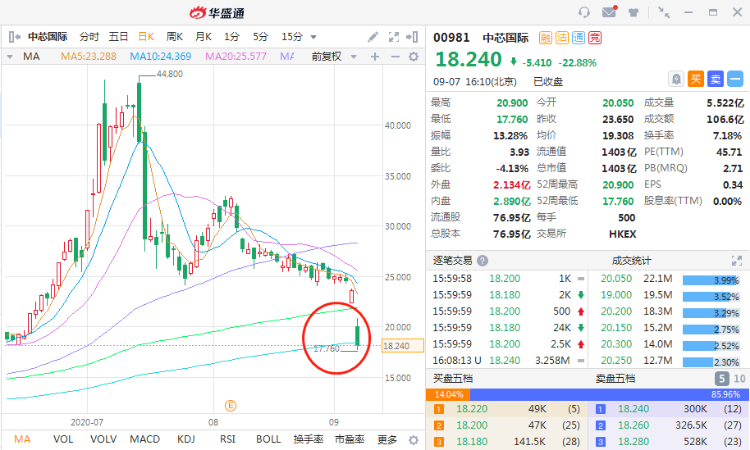Switch to 五日 chart tab
Image resolution: width=750 pixels, height=450 pixels.
point(118,37)
